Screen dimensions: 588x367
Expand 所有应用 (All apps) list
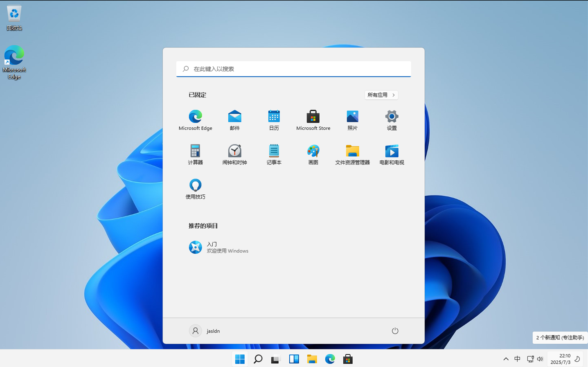[x=381, y=95]
